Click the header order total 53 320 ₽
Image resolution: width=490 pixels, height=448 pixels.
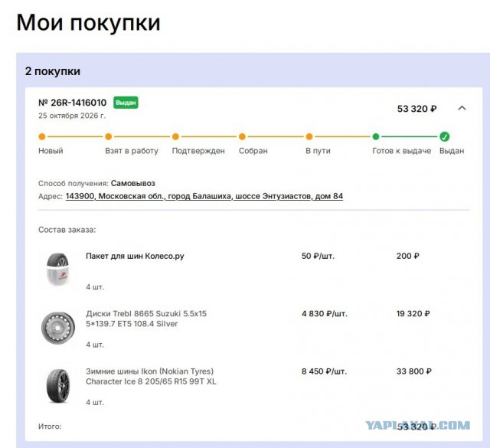[x=416, y=109]
